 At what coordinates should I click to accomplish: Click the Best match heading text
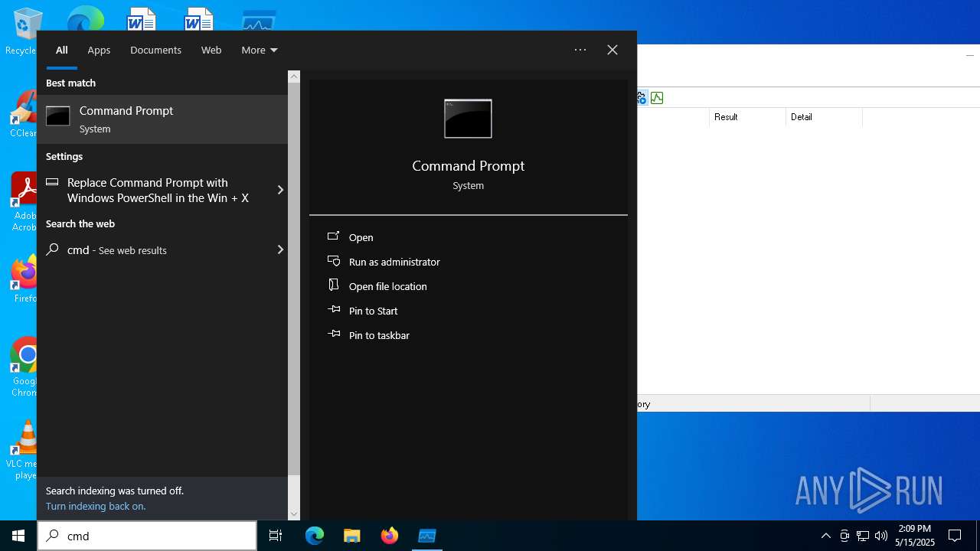(70, 83)
